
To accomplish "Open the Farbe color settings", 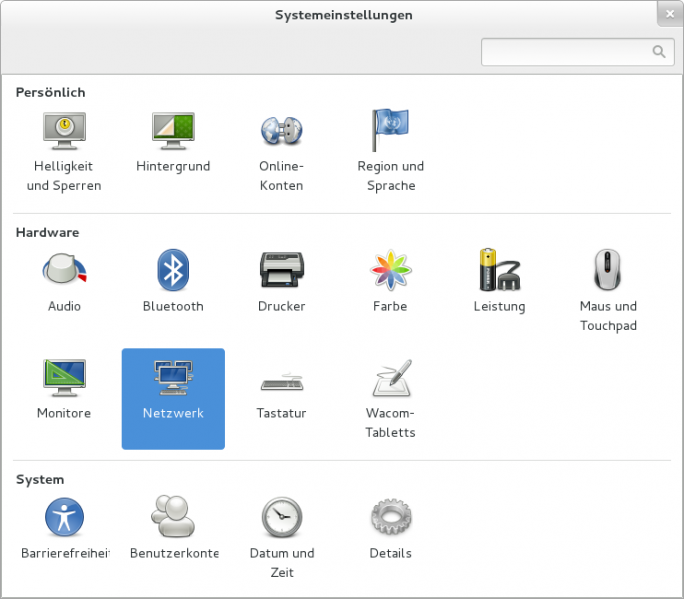I will click(390, 281).
